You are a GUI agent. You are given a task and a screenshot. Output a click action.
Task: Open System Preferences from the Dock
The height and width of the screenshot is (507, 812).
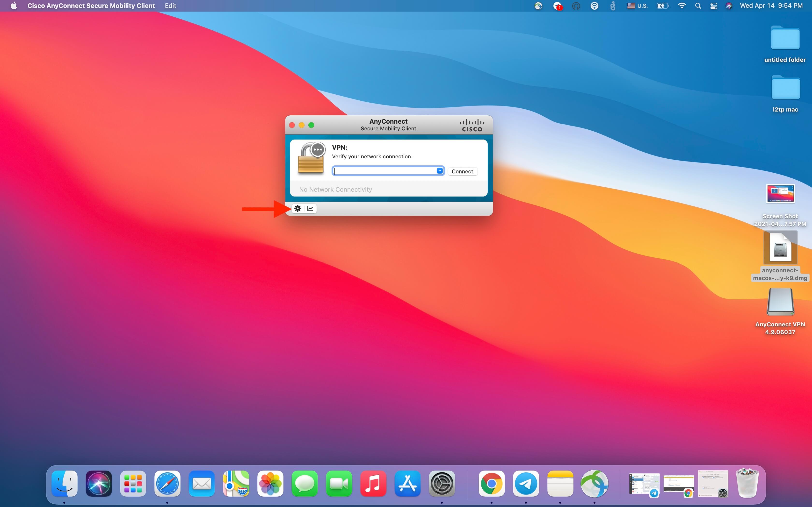(442, 484)
